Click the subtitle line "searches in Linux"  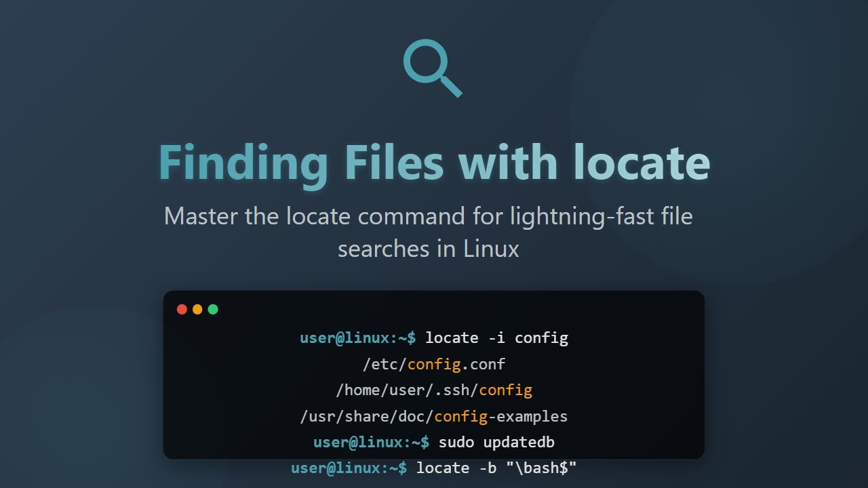[x=429, y=249]
